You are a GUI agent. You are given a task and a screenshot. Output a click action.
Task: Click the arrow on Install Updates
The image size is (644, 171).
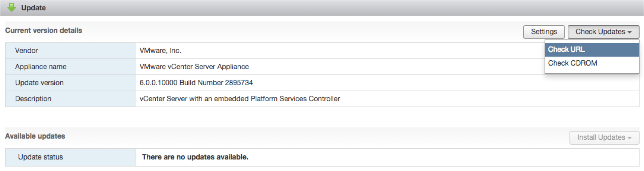630,138
